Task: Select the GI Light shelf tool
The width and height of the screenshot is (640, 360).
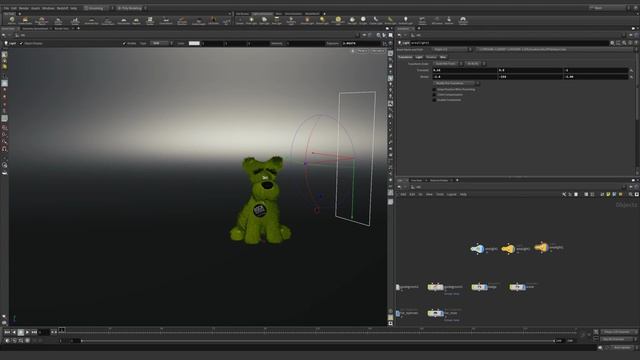Action: tap(363, 20)
